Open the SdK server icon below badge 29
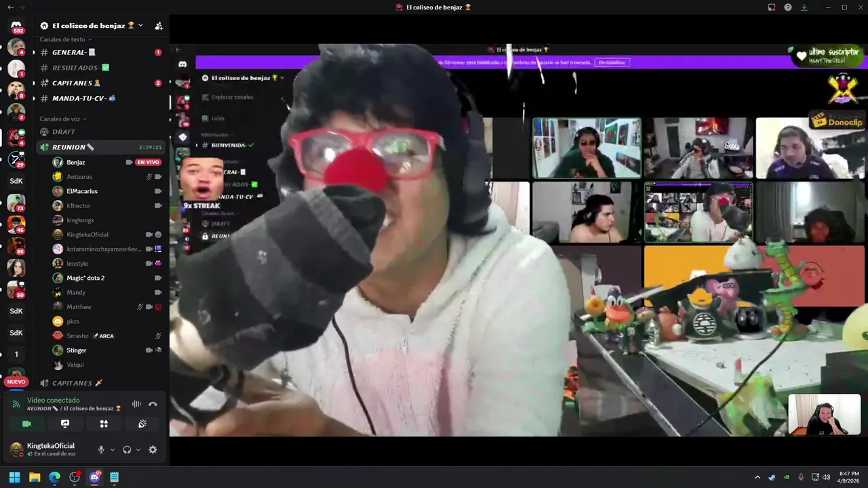Screen dimensions: 868x488 coord(16,181)
